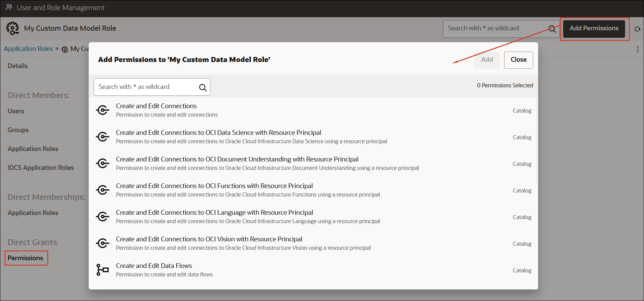644x301 pixels.
Task: Open the Users section under Direct Members
Action: pyautogui.click(x=16, y=111)
